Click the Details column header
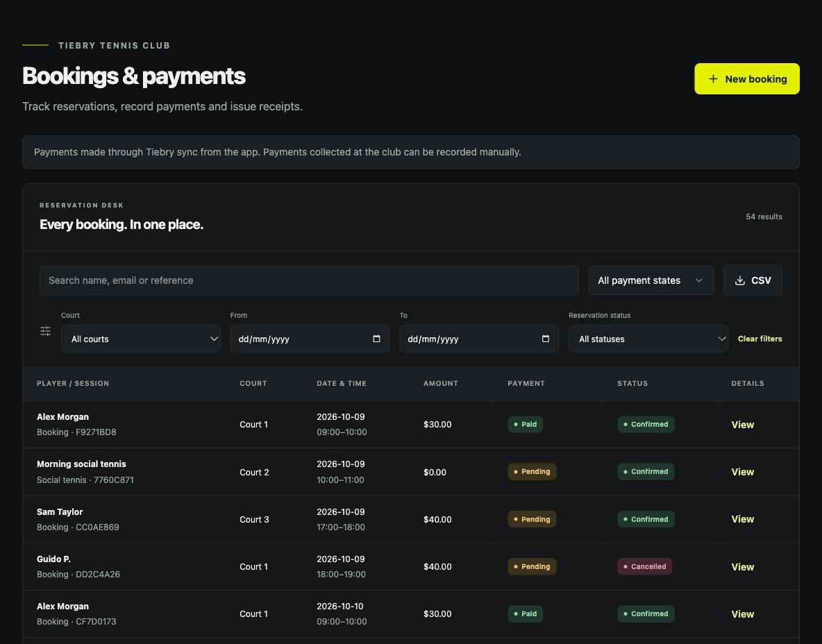The image size is (822, 644). coord(748,383)
